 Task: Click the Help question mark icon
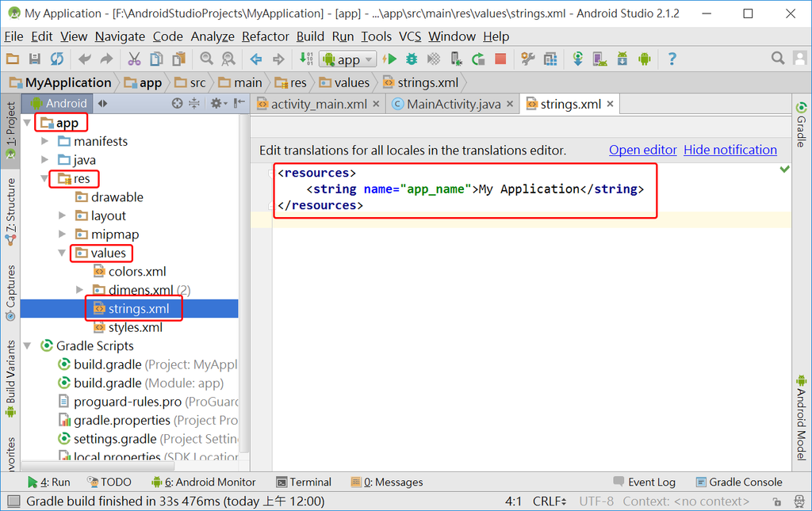pyautogui.click(x=672, y=59)
